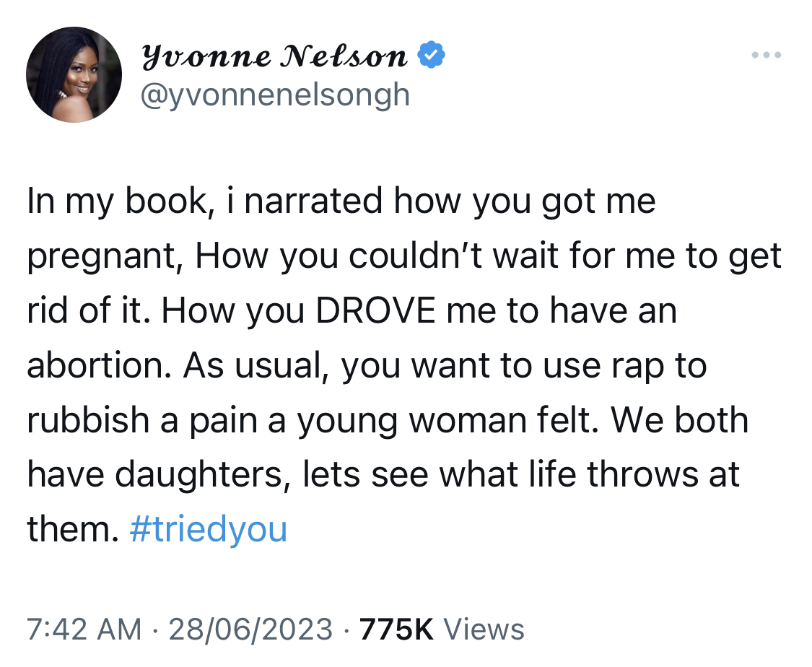This screenshot has width=812, height=667.
Task: Click the word "narrated" in the tweet
Action: pyautogui.click(x=313, y=201)
